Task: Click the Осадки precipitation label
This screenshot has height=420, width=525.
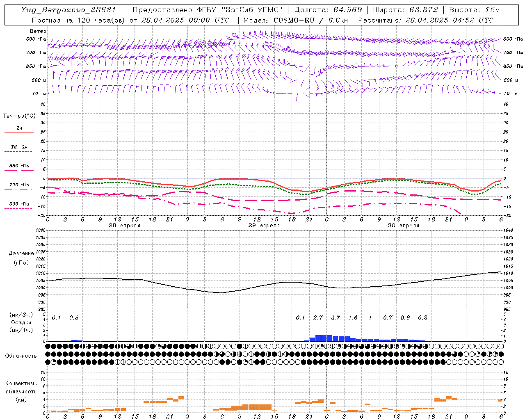Action: coord(21,322)
